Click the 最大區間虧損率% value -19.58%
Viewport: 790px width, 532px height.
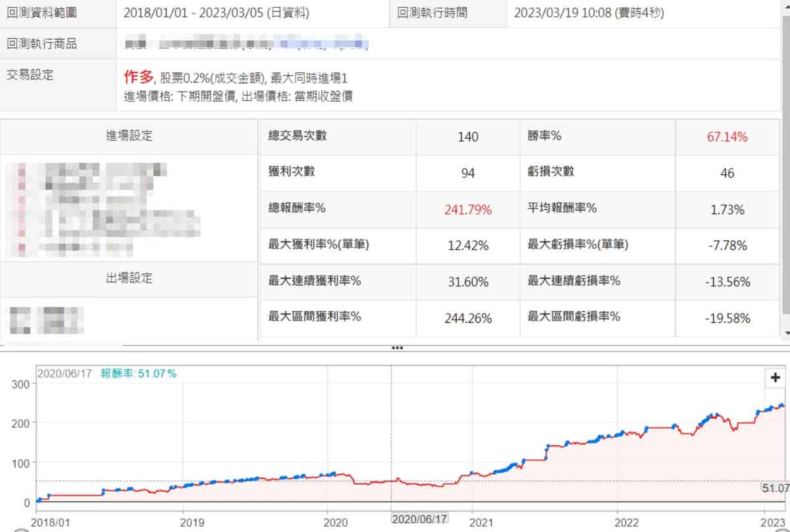coord(727,319)
